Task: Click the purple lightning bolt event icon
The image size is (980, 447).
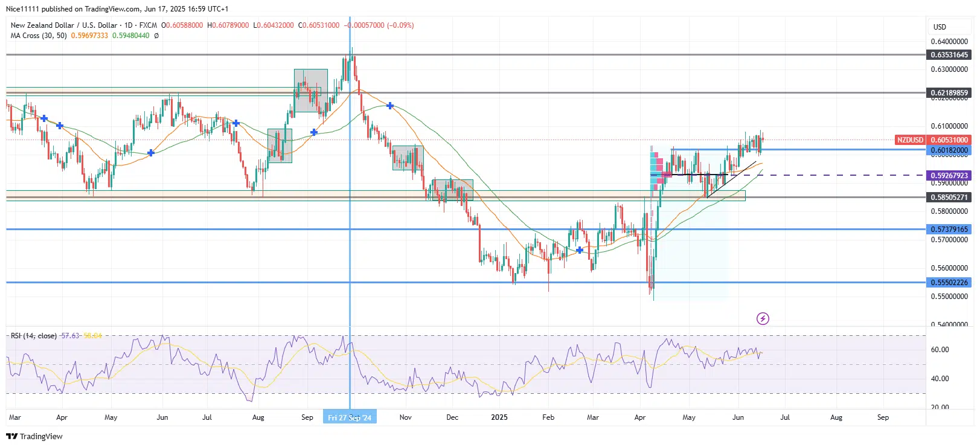Action: coord(763,318)
